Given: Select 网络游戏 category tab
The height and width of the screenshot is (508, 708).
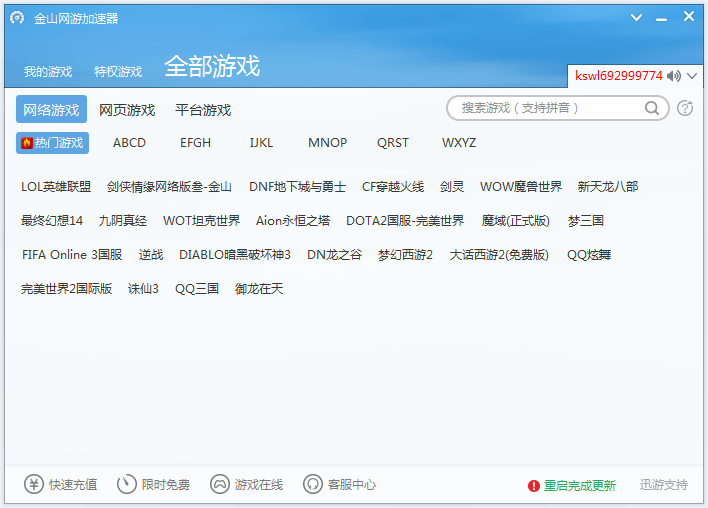Looking at the screenshot, I should (51, 109).
